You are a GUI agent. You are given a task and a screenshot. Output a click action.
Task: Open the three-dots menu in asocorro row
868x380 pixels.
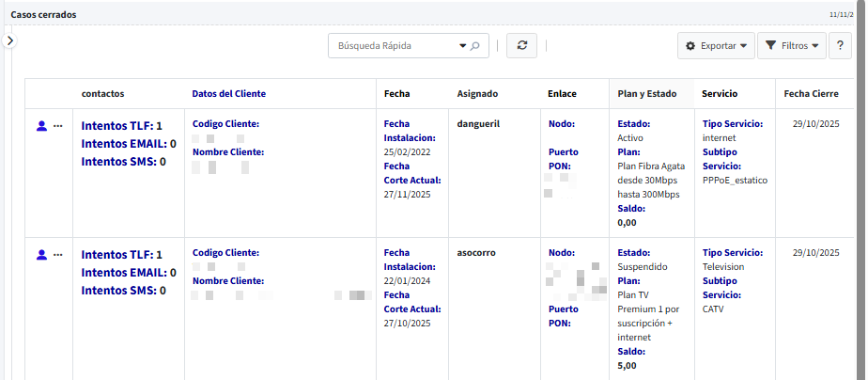click(58, 254)
